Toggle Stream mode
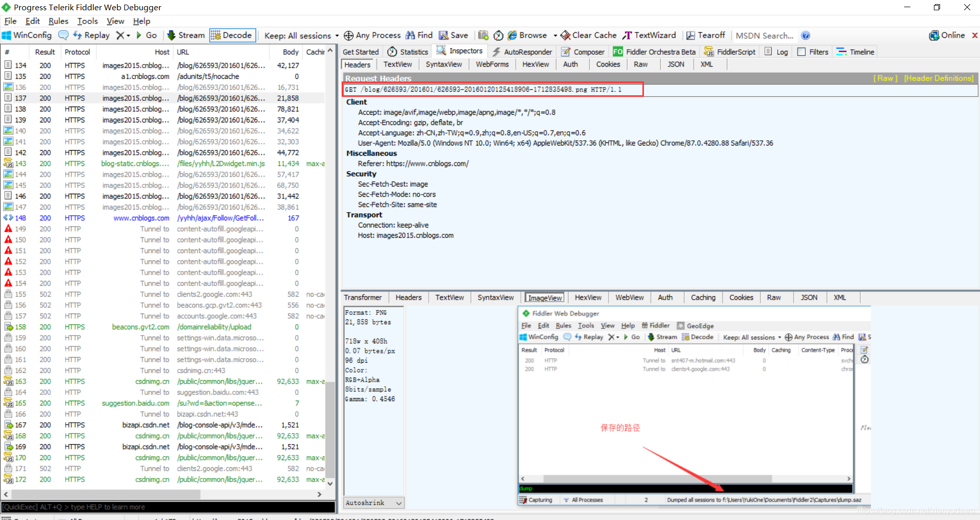Viewport: 980px width, 520px height. pyautogui.click(x=186, y=35)
